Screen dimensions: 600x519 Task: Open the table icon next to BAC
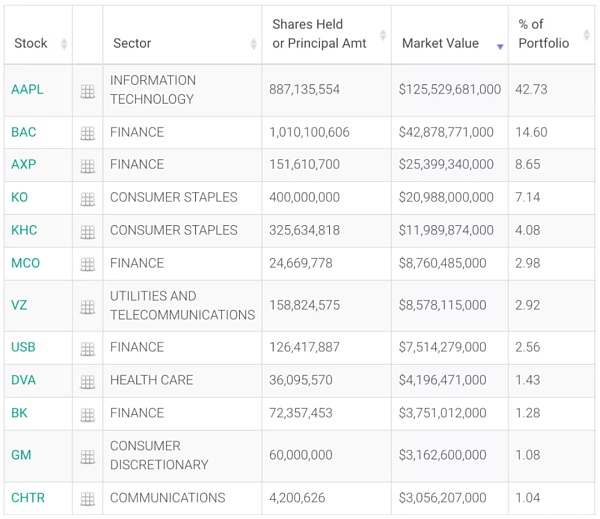pyautogui.click(x=88, y=133)
